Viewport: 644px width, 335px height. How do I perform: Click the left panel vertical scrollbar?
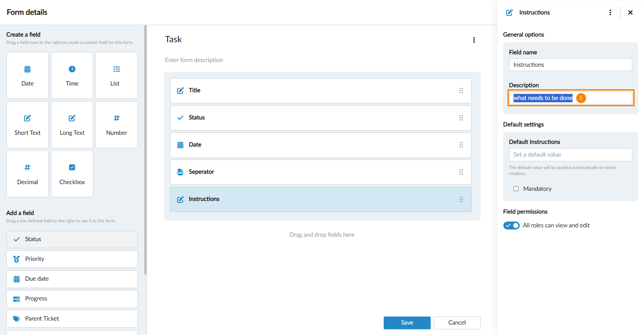[x=145, y=151]
